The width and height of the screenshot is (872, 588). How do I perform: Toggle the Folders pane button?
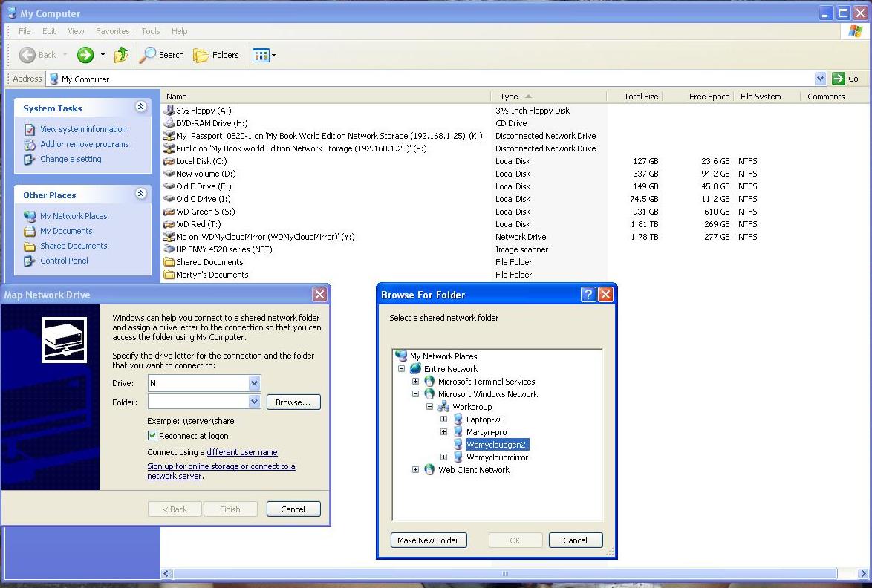click(x=216, y=55)
